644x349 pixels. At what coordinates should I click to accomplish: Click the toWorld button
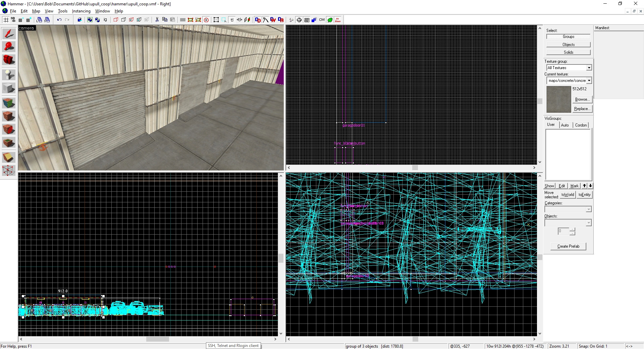click(x=568, y=195)
